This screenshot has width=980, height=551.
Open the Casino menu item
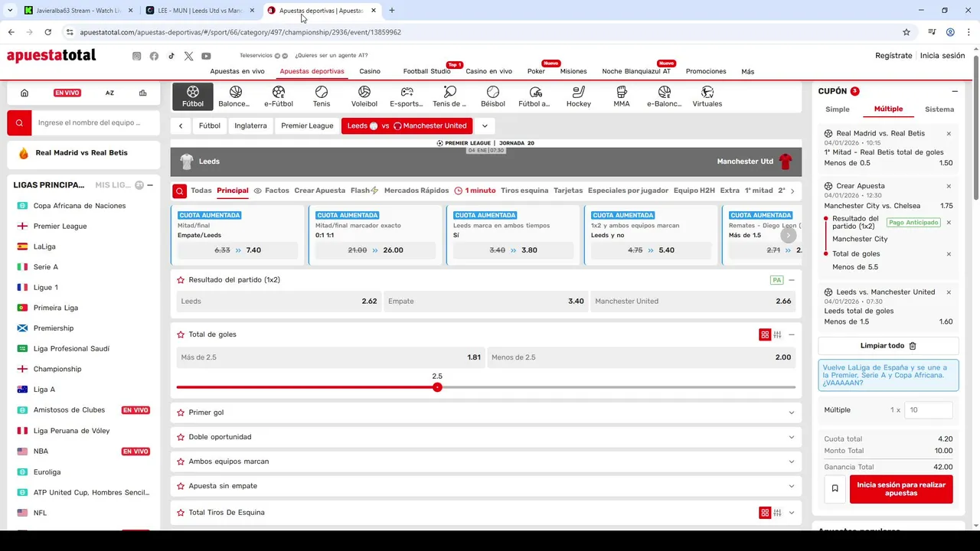(x=370, y=71)
